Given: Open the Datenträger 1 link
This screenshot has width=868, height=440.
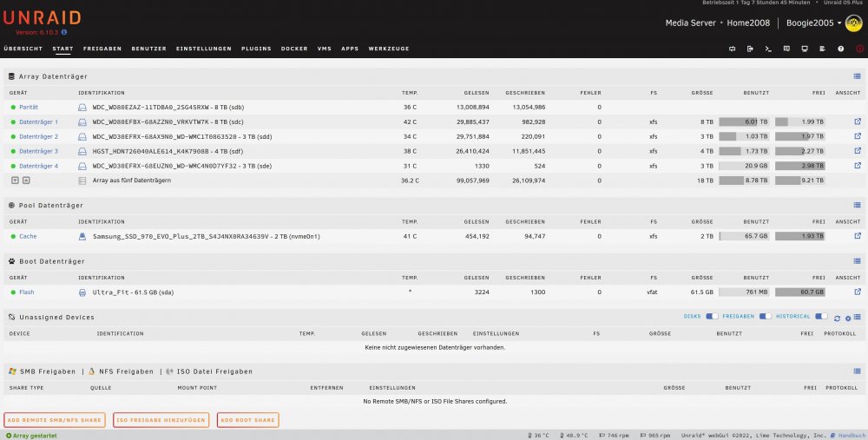Looking at the screenshot, I should click(39, 121).
